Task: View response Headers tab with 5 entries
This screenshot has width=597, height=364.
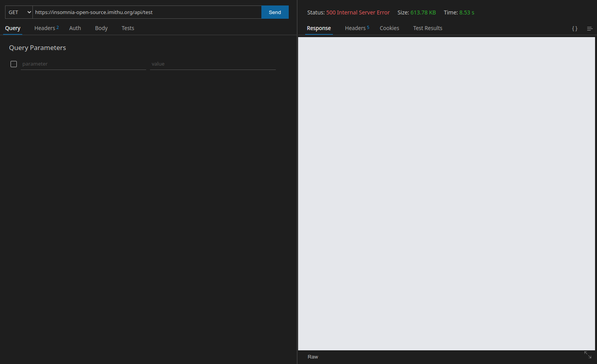Action: point(356,28)
